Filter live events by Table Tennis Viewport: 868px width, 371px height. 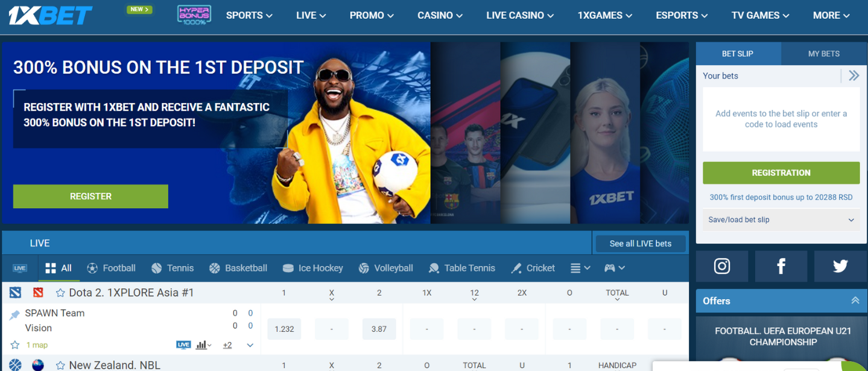click(462, 268)
